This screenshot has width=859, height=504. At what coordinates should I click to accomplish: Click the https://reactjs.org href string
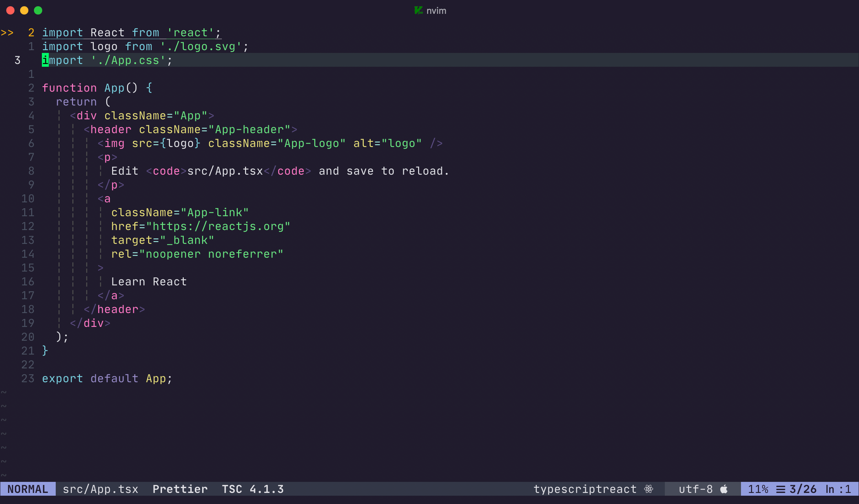point(218,226)
